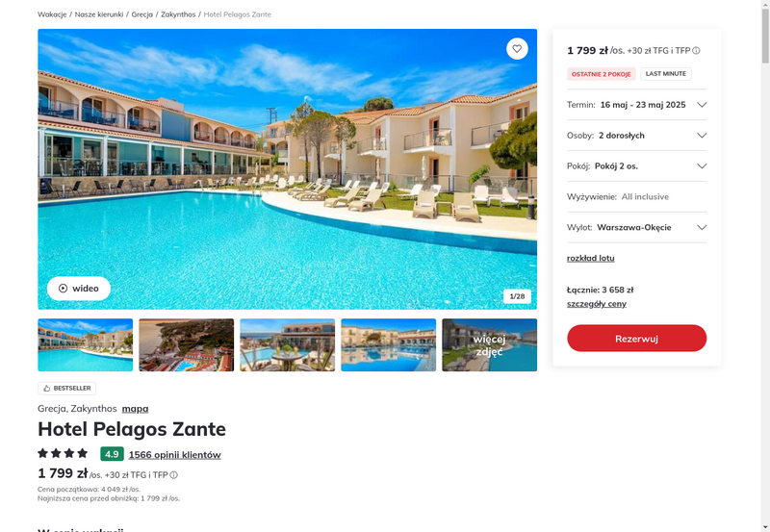The width and height of the screenshot is (770, 532).
Task: Change the Wylot departure airport
Action: point(636,227)
